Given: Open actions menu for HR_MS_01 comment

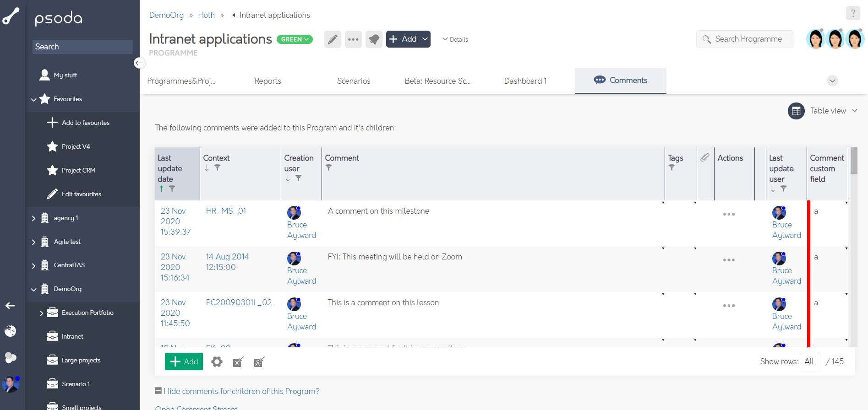Looking at the screenshot, I should [729, 214].
